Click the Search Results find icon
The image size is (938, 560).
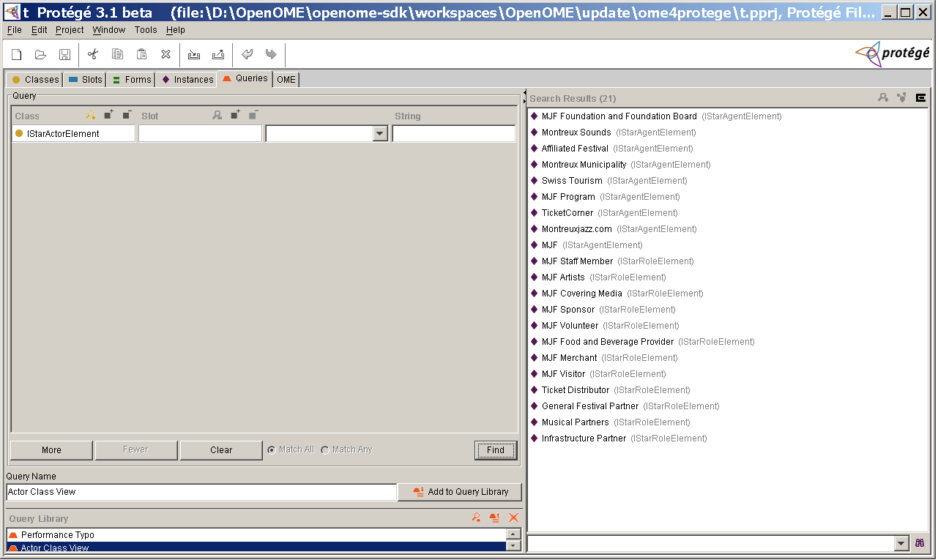882,97
